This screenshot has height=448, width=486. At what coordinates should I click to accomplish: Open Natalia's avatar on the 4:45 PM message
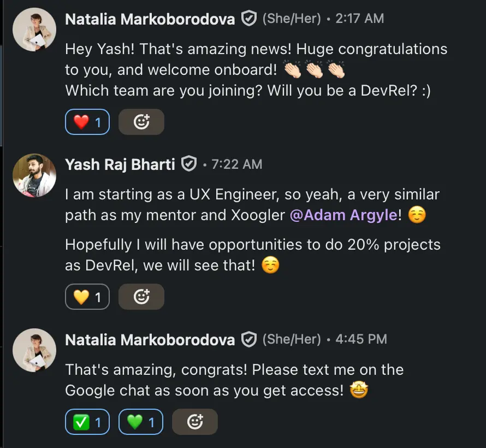click(x=34, y=350)
